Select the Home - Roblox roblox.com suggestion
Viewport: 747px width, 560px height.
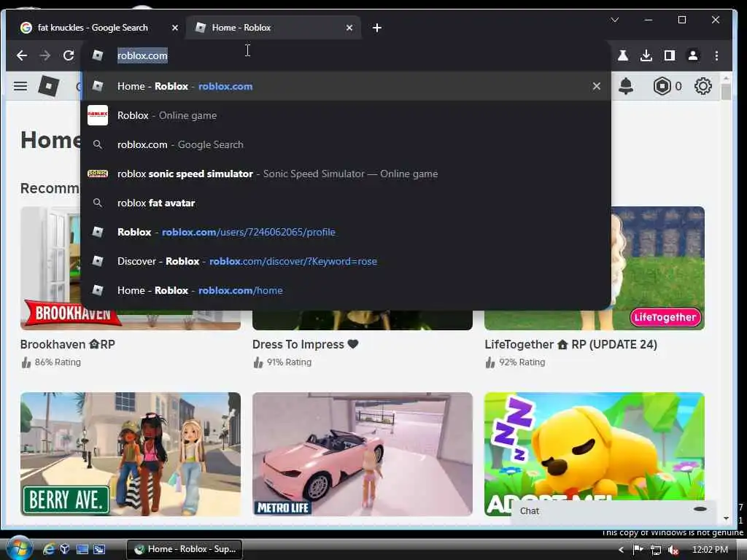345,86
